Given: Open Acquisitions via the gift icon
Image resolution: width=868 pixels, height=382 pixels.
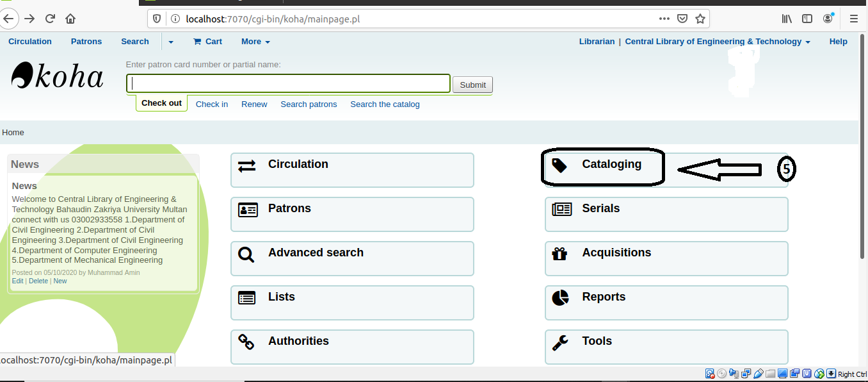Looking at the screenshot, I should (x=560, y=254).
